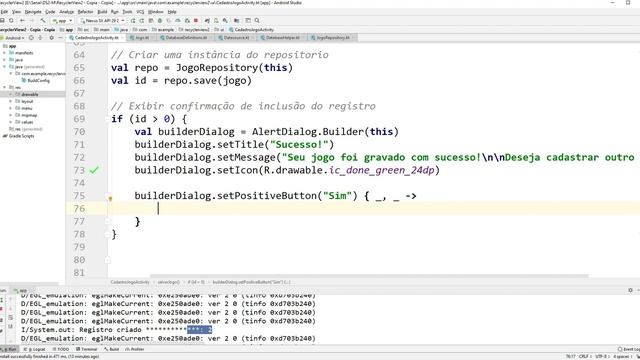The width and height of the screenshot is (640, 360).
Task: Click the Sync/refresh icon in main toolbar
Action: (11, 20)
